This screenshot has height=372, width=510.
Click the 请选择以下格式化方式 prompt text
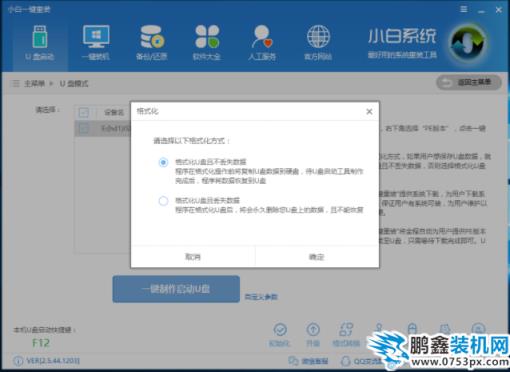pyautogui.click(x=192, y=141)
